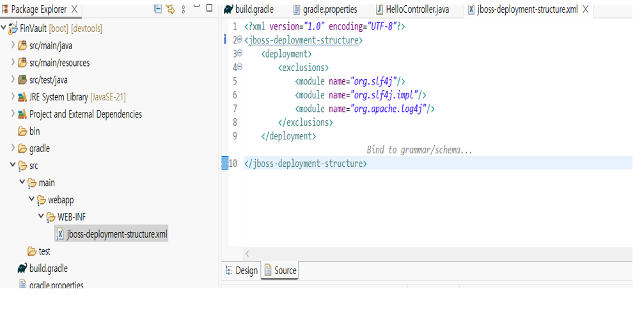Select the bin folder icon
This screenshot has width=644, height=312.
(x=22, y=131)
